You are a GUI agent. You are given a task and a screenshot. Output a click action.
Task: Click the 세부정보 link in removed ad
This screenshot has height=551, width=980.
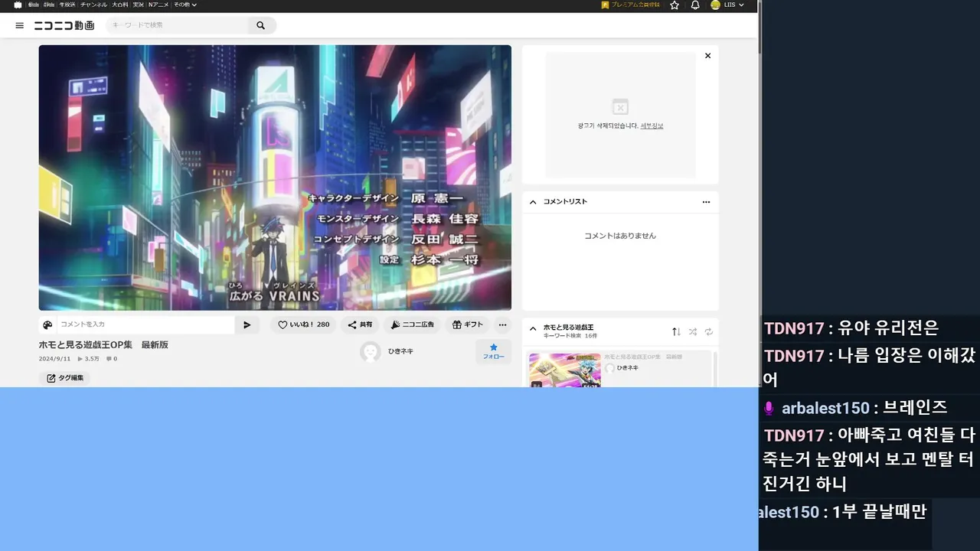point(652,126)
